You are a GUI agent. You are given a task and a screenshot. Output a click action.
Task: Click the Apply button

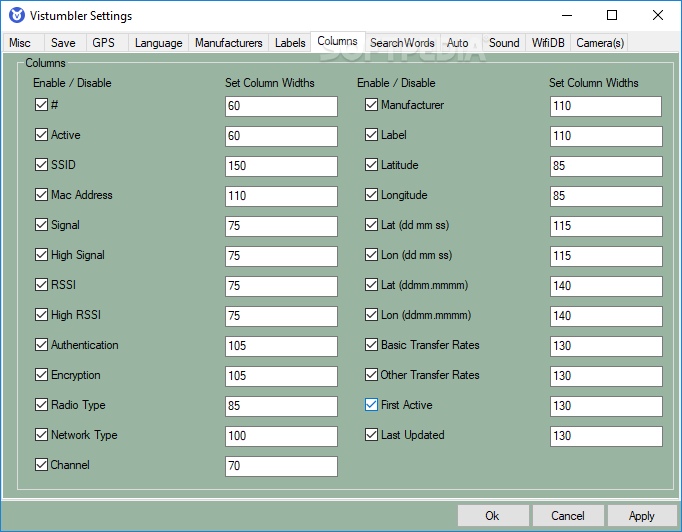coord(641,516)
